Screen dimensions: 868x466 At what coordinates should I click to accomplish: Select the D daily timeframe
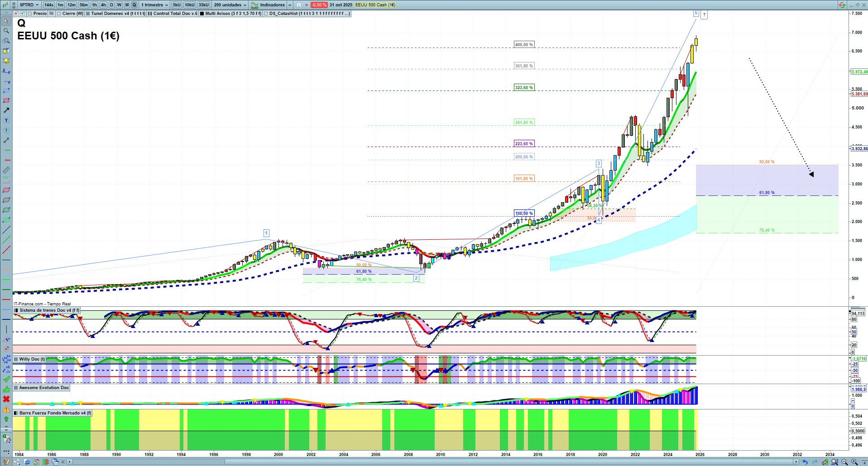point(112,5)
